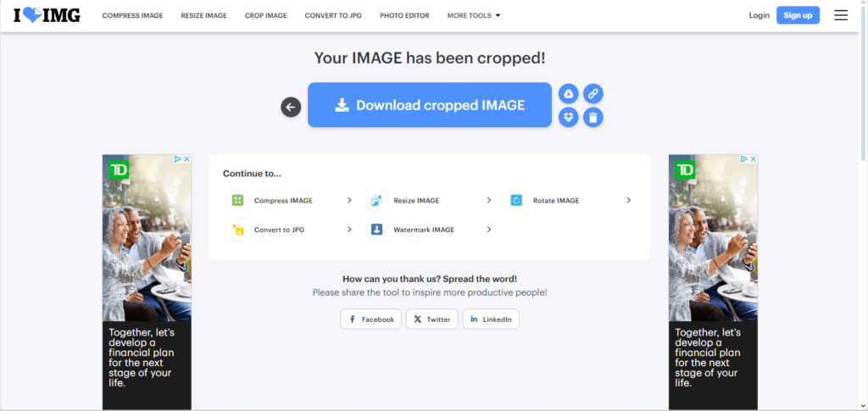Viewport: 868px width, 411px height.
Task: Expand the MORE TOOLS dropdown
Action: click(x=474, y=15)
